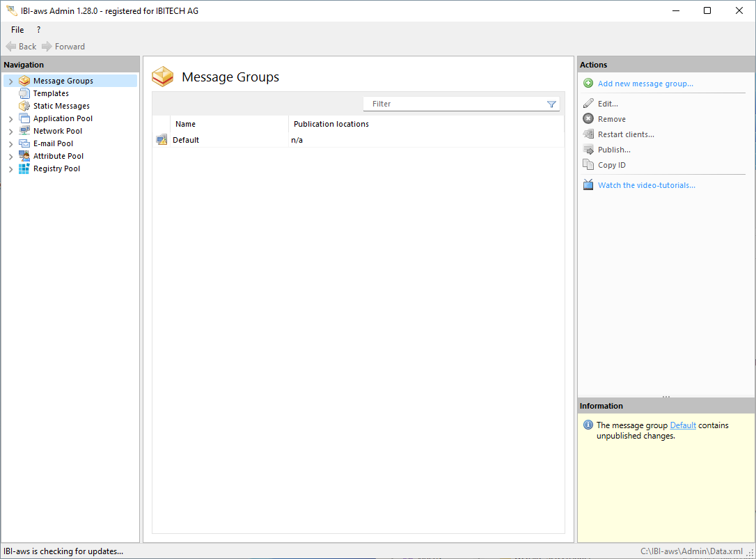Click the Registry Pool grid icon
756x559 pixels.
tap(24, 168)
